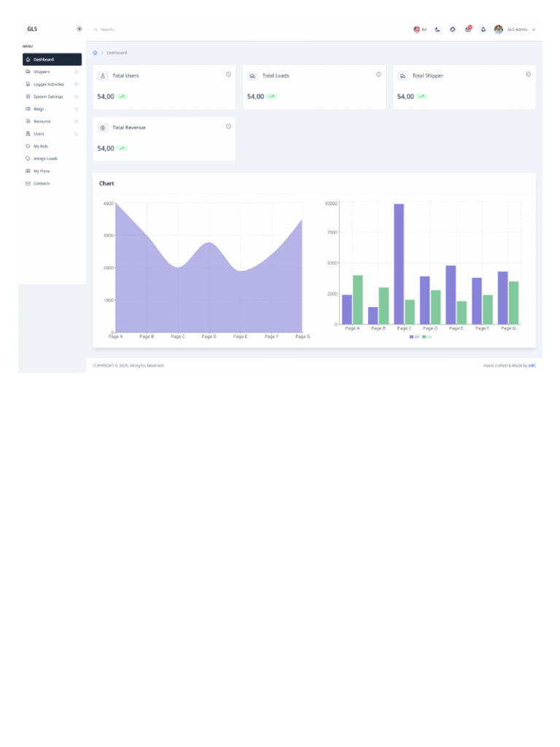The image size is (560, 747).
Task: Go to My Bids in the sidebar
Action: (41, 146)
